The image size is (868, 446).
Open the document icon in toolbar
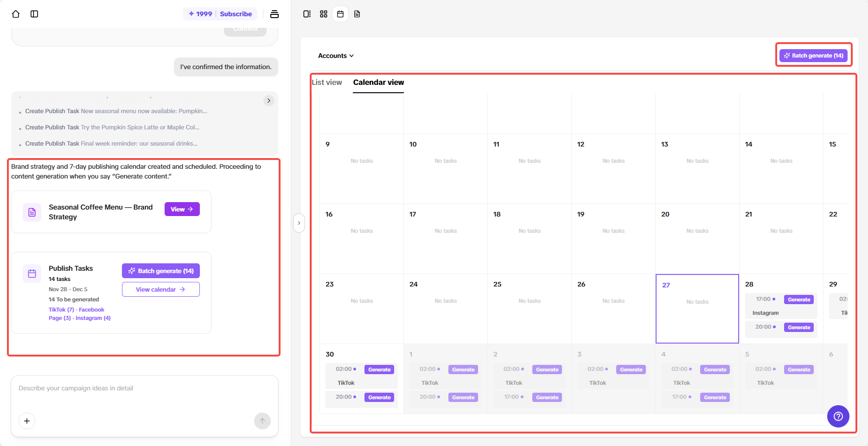[x=357, y=14]
